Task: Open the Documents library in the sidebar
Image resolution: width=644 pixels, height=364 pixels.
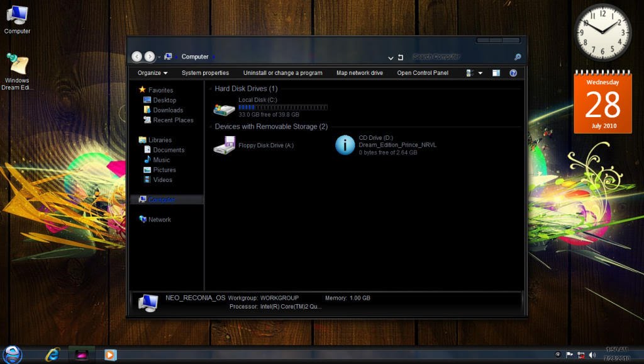Action: pyautogui.click(x=169, y=150)
